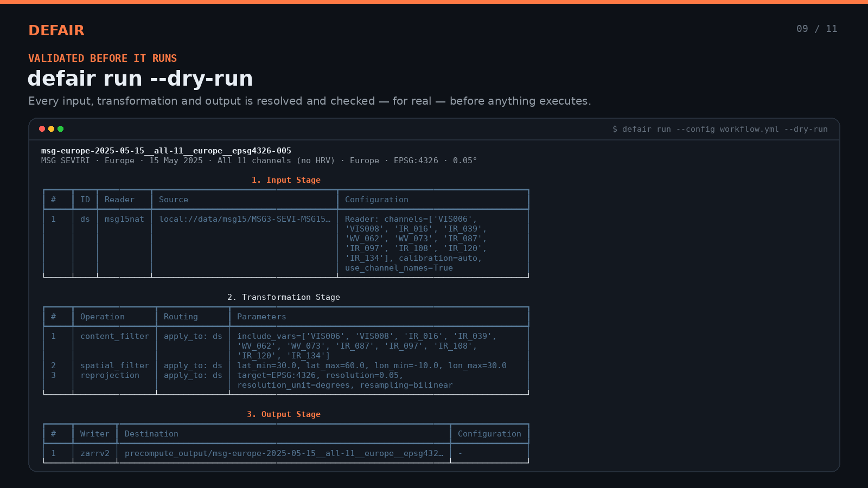Click the 'reprojection' operation cell
This screenshot has height=488, width=868.
point(110,375)
